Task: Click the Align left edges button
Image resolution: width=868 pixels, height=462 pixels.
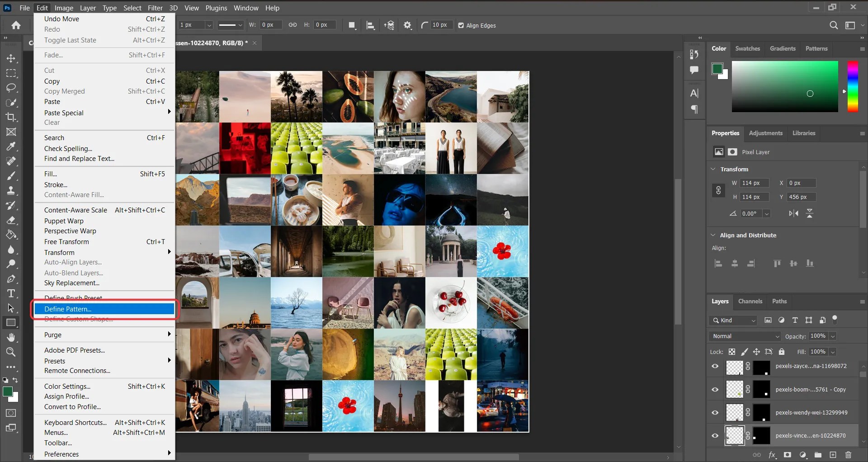Action: click(718, 264)
